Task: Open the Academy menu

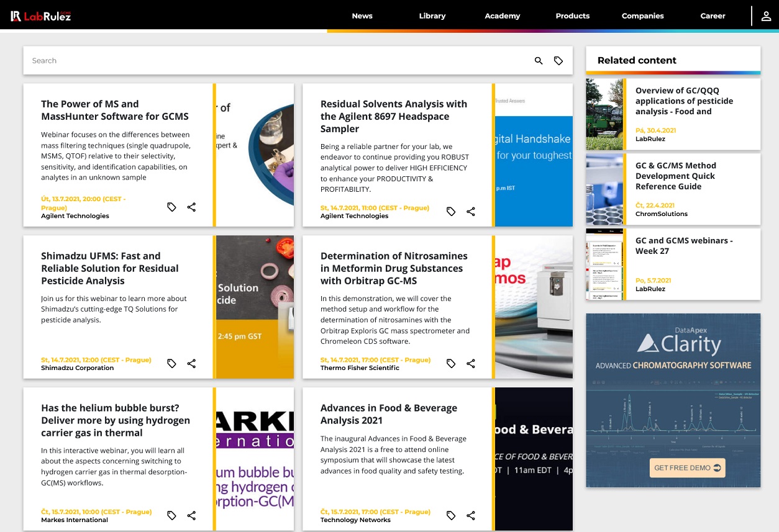Action: pos(503,16)
